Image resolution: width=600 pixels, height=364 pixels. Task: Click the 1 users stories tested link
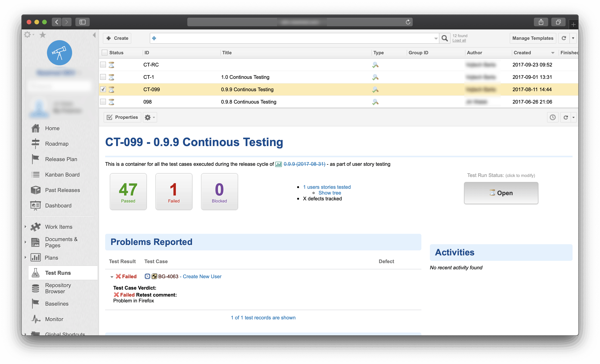tap(327, 187)
